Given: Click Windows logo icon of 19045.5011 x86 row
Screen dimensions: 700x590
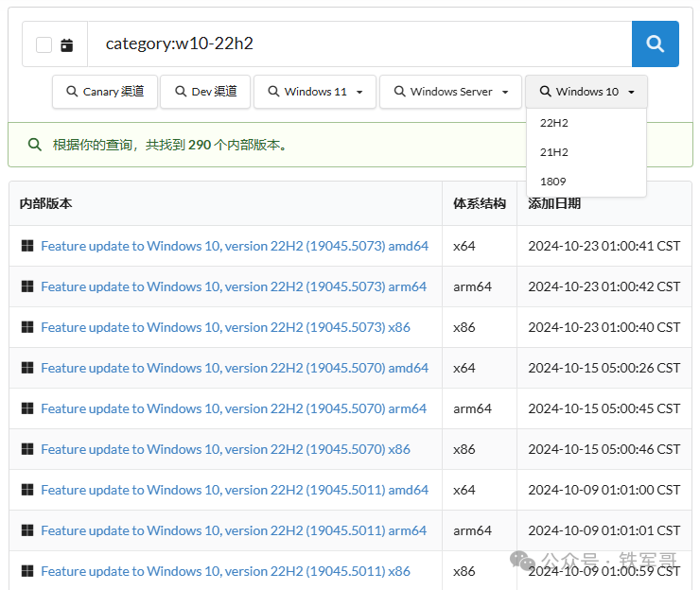Looking at the screenshot, I should click(x=27, y=571).
